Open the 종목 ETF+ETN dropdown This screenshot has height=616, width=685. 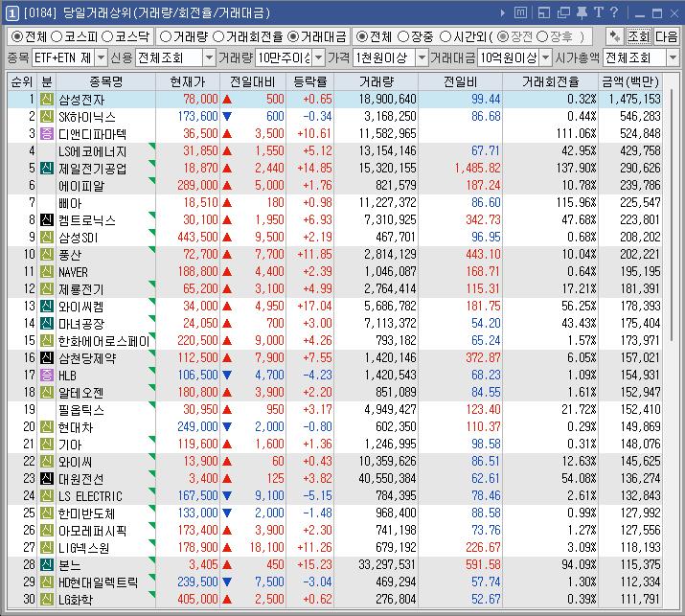(101, 57)
